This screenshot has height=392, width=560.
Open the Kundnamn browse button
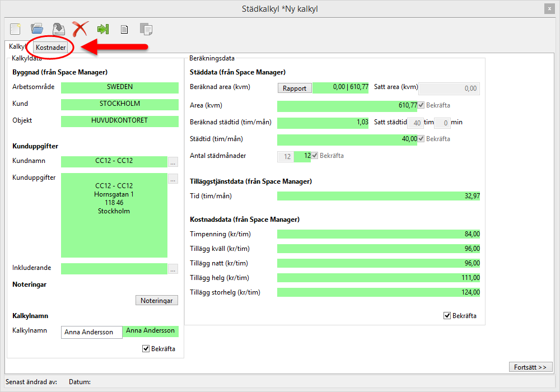(173, 162)
